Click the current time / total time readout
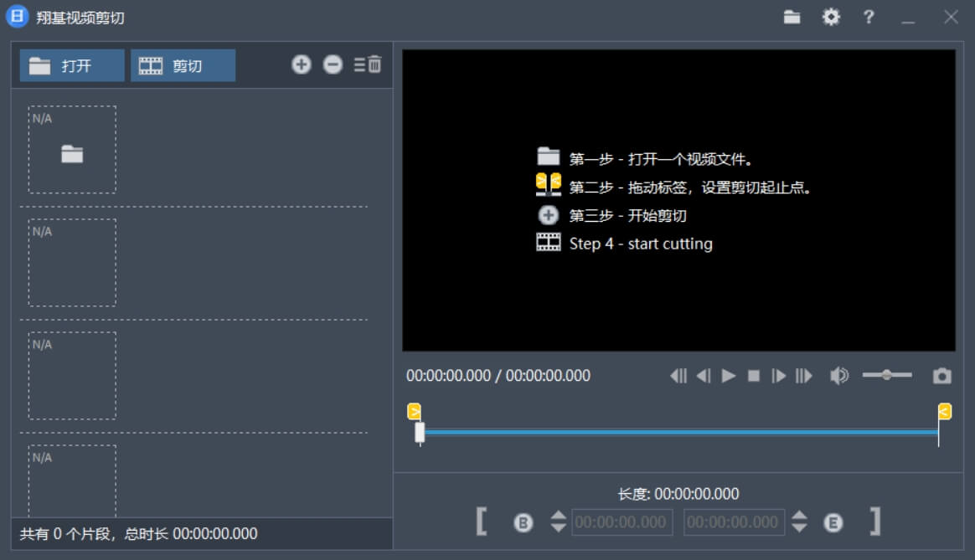The height and width of the screenshot is (560, 975). pyautogui.click(x=498, y=375)
